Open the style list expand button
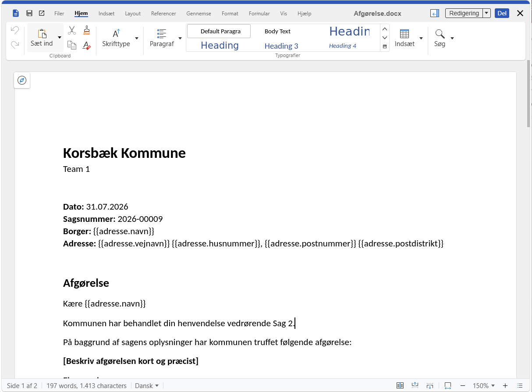Viewport: 532px width, 392px height. coord(385,46)
